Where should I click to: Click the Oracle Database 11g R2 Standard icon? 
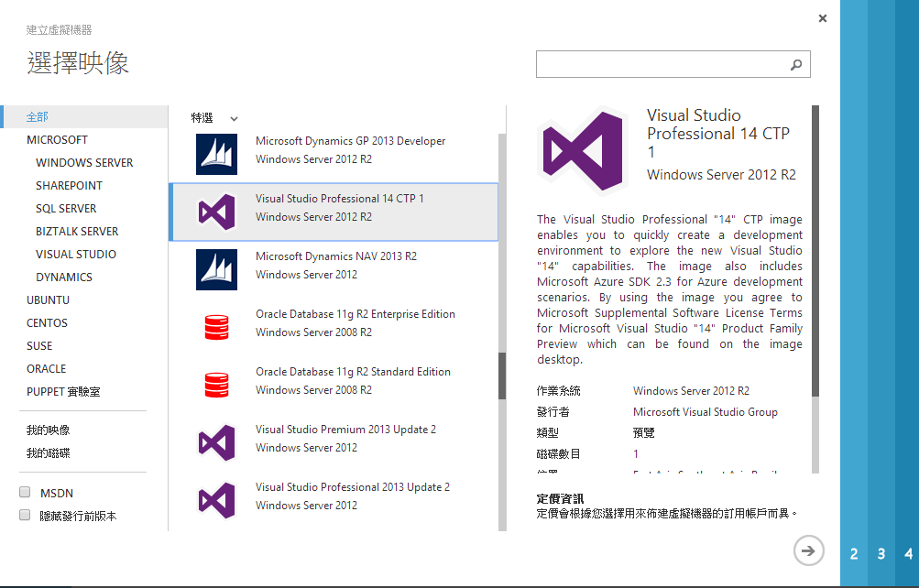coord(216,385)
